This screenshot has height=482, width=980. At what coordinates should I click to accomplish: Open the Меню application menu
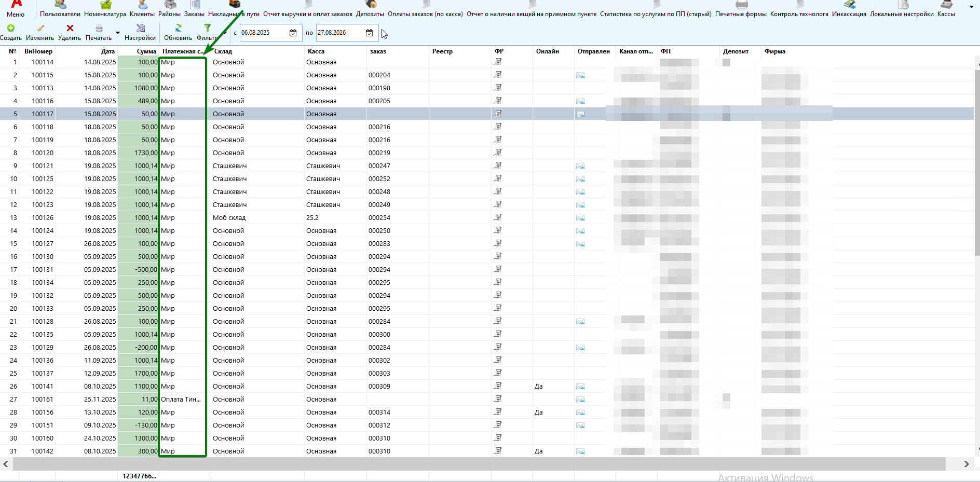(x=16, y=9)
